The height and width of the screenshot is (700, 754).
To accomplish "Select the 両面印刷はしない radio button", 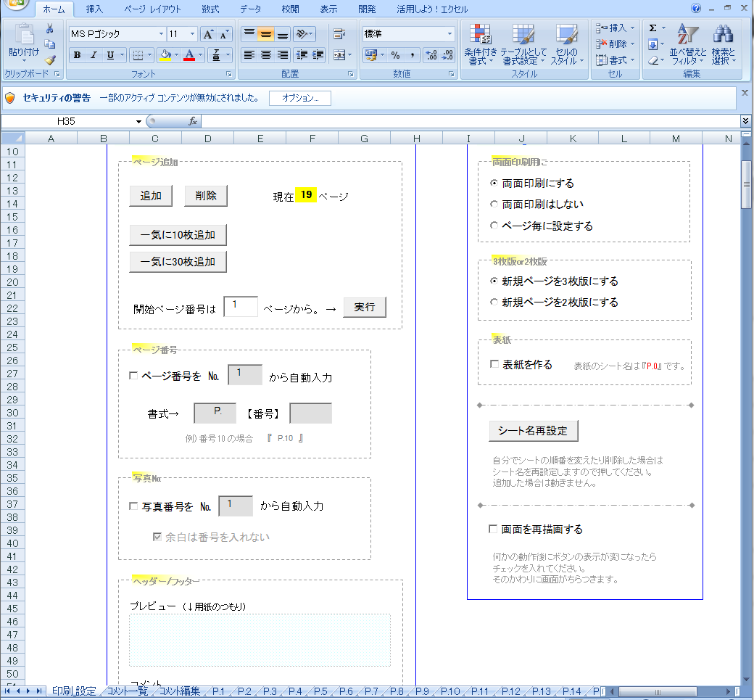I will 494,205.
